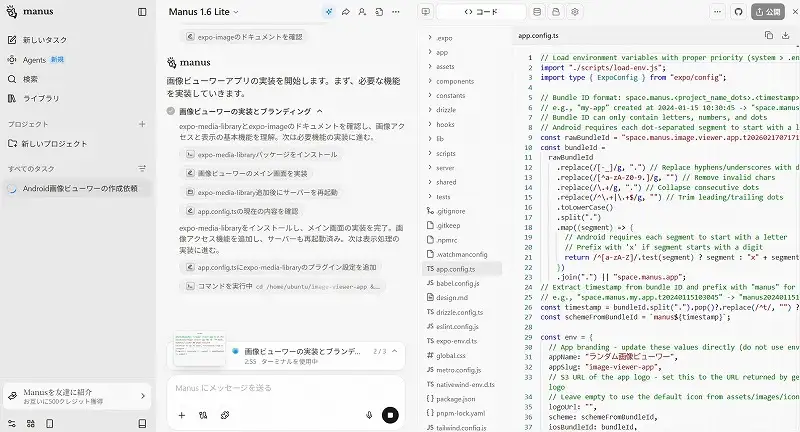Open the chat header three-dot menu
Image resolution: width=800 pixels, height=432 pixels.
(396, 12)
